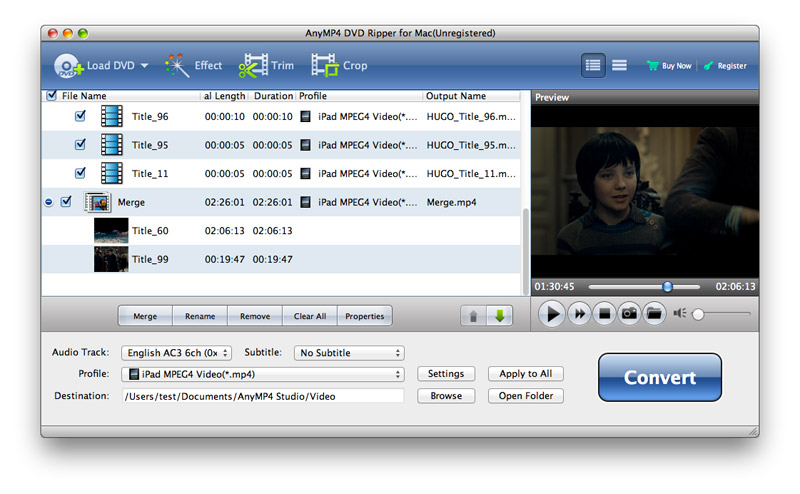Mute the preview volume speaker icon
800x494 pixels.
[680, 314]
